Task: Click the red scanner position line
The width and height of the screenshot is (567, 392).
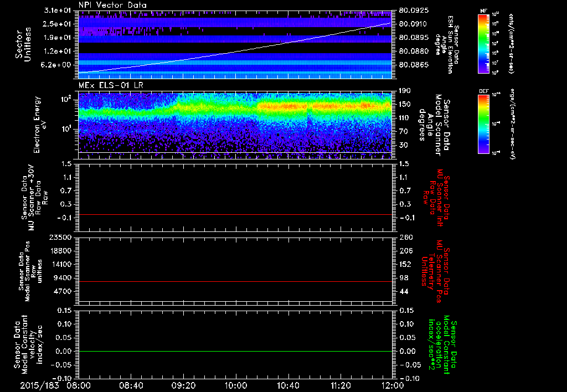Action: click(x=235, y=282)
